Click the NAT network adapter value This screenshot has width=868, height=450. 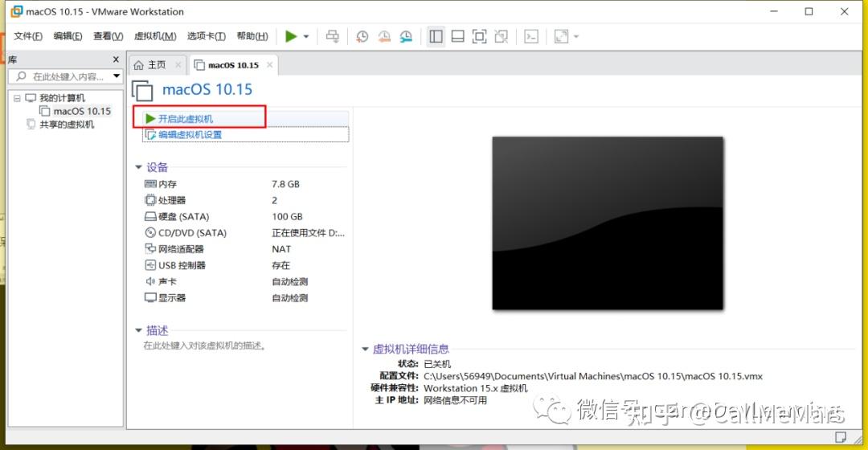point(281,249)
